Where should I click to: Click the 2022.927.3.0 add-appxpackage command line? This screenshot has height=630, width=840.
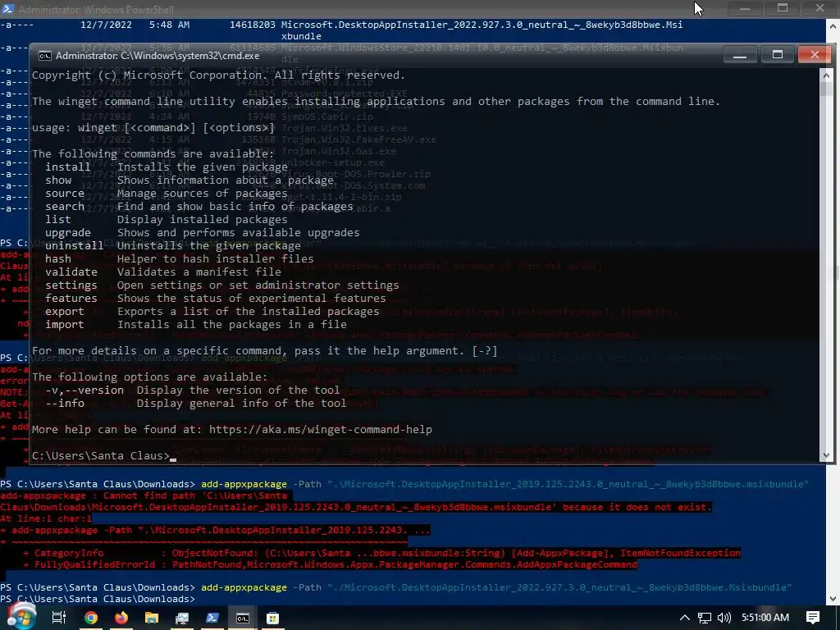pos(396,587)
